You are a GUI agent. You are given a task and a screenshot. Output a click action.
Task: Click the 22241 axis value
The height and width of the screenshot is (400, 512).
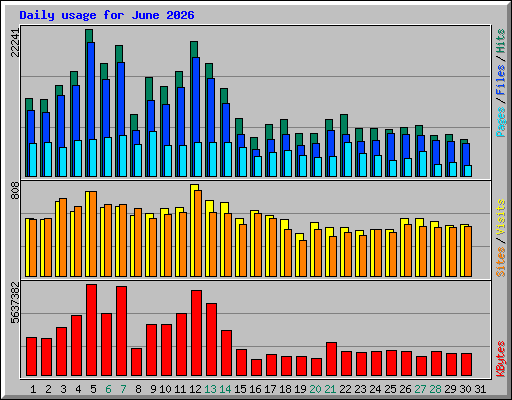(15, 42)
